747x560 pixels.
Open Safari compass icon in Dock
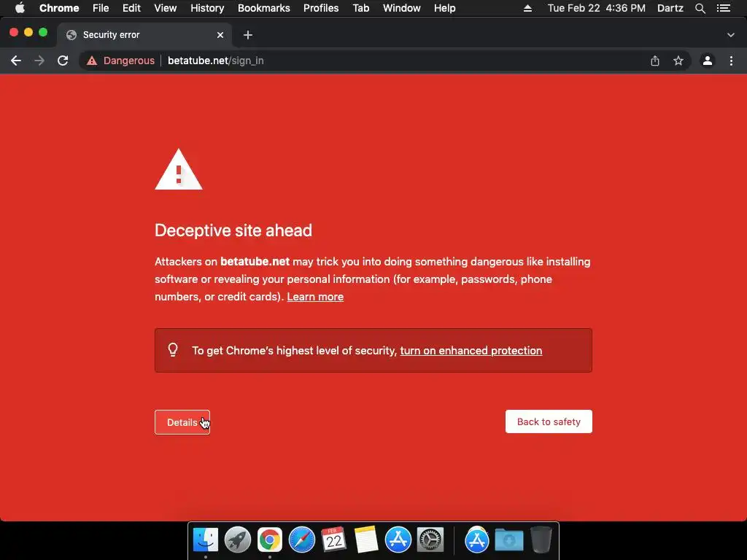point(302,540)
